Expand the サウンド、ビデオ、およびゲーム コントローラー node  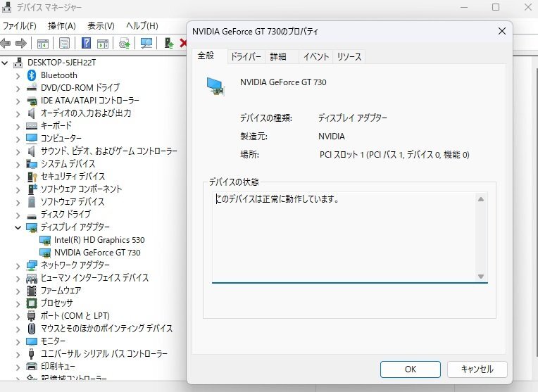coord(18,151)
